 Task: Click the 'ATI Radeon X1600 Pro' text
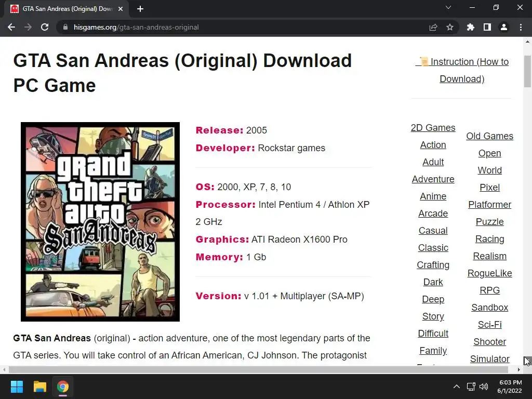[299, 239]
